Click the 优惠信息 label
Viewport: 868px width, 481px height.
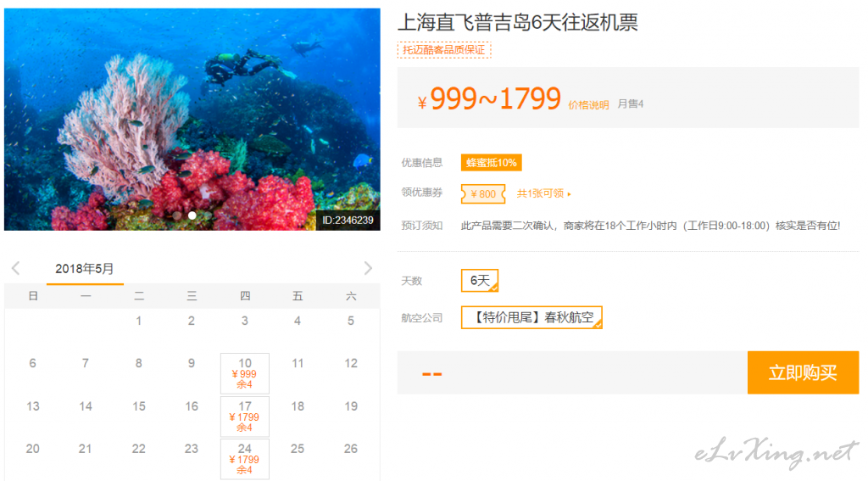coord(422,162)
